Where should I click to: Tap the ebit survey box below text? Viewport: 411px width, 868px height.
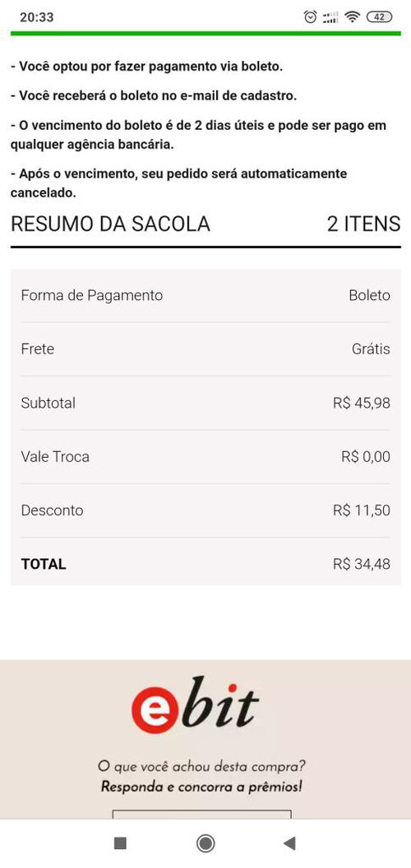tap(201, 815)
